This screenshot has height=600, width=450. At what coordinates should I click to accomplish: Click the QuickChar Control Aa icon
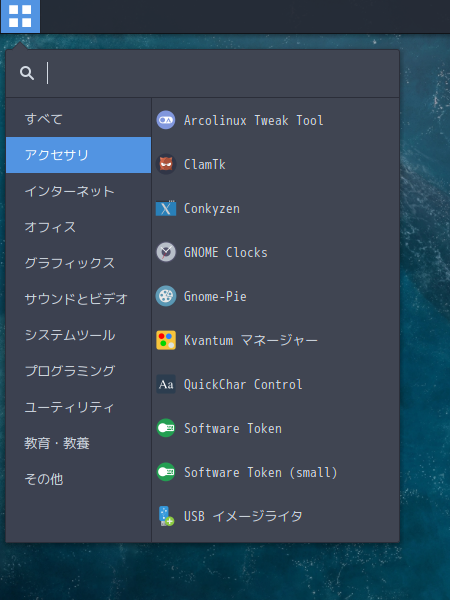point(166,384)
